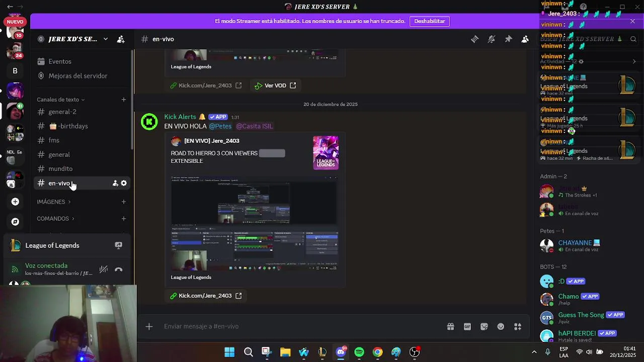Open the JERE XD'S server dropdown menu
The width and height of the screenshot is (644, 362).
[x=105, y=39]
